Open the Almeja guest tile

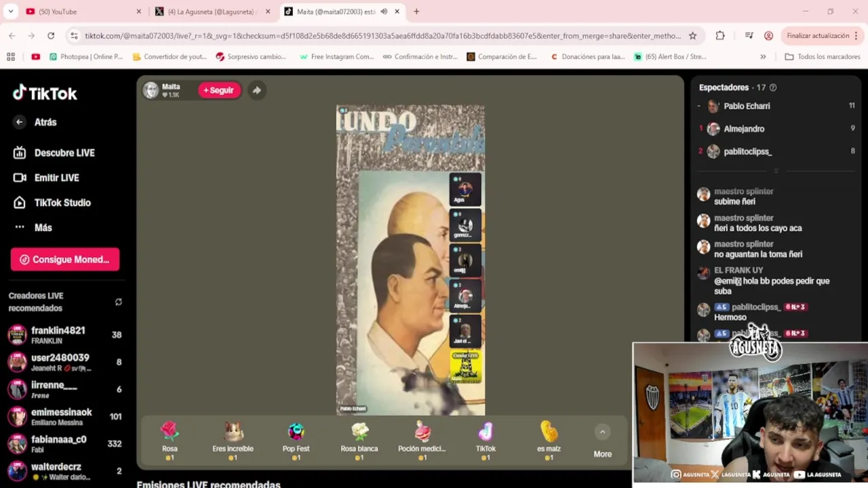coord(465,296)
